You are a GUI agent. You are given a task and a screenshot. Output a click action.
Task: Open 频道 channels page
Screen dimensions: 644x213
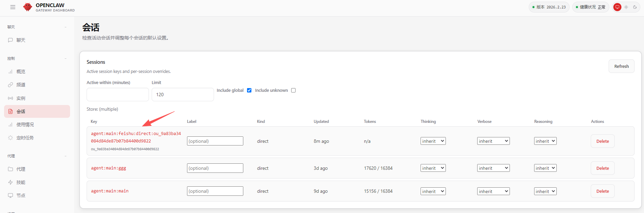click(37, 85)
